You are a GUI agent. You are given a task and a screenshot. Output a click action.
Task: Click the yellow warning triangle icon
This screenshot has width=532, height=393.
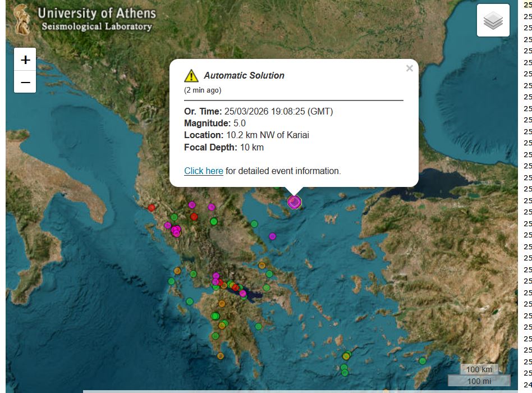(191, 76)
